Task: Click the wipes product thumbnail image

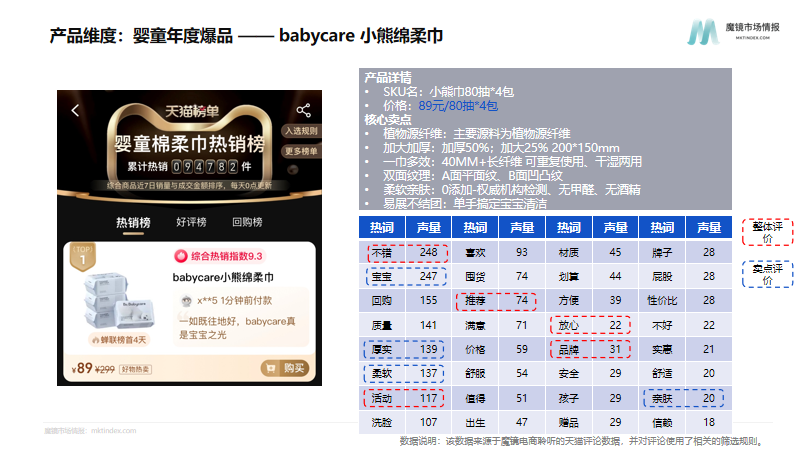Action: (118, 302)
